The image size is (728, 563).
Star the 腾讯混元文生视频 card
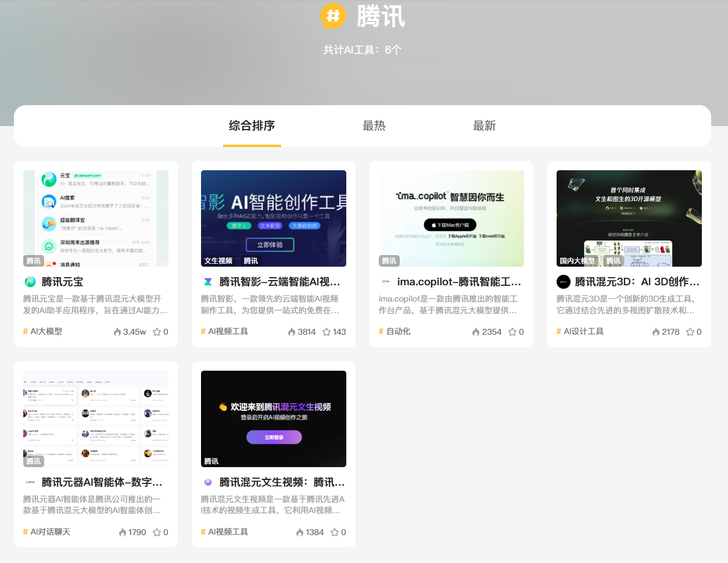(335, 532)
